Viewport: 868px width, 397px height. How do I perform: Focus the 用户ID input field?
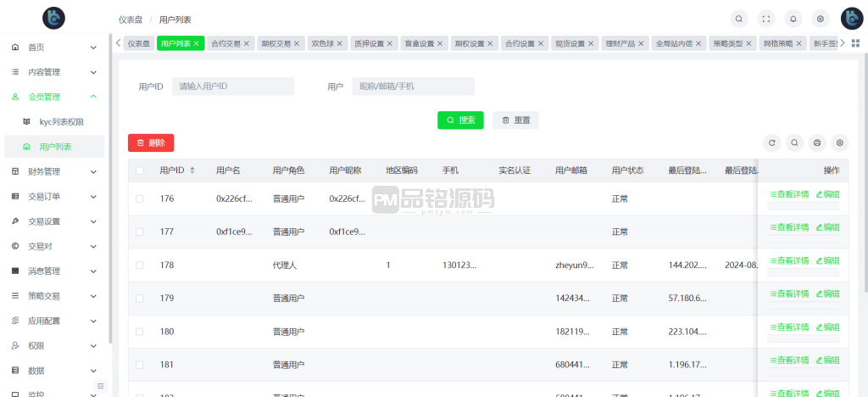coord(233,87)
